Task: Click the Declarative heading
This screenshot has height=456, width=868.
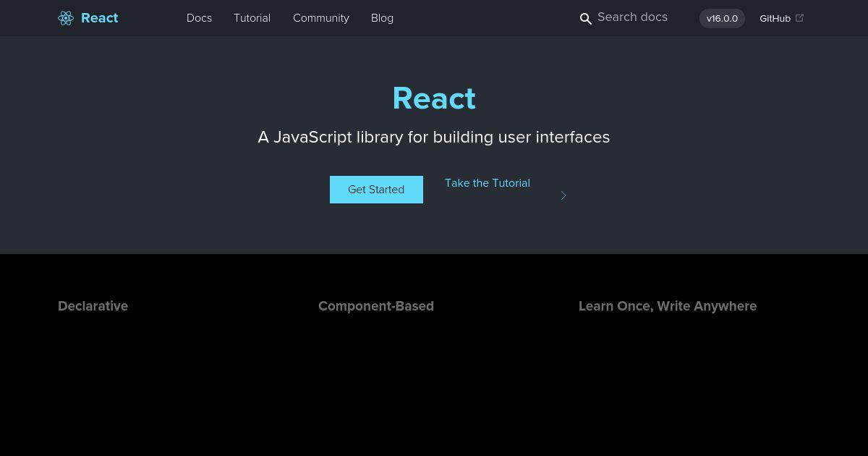Action: pyautogui.click(x=93, y=306)
